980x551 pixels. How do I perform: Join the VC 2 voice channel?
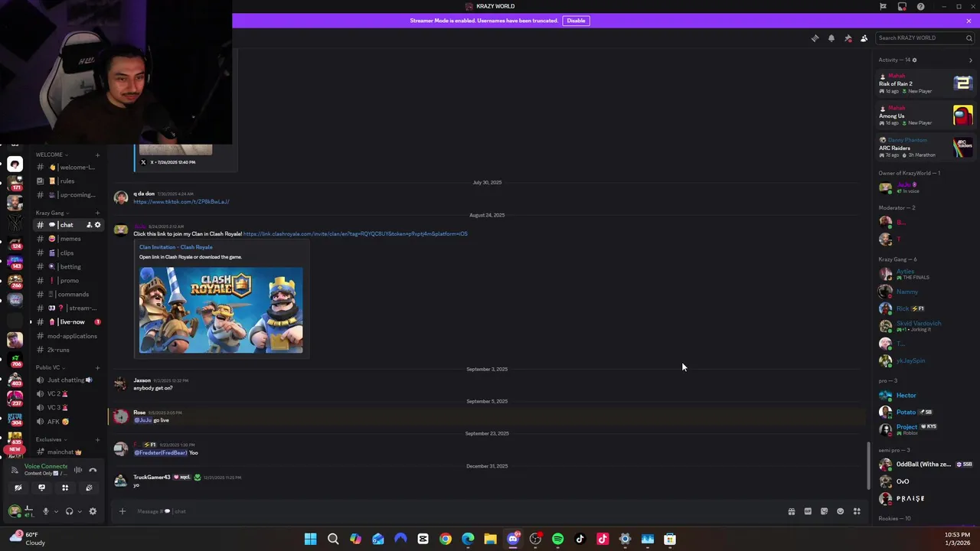click(68, 394)
